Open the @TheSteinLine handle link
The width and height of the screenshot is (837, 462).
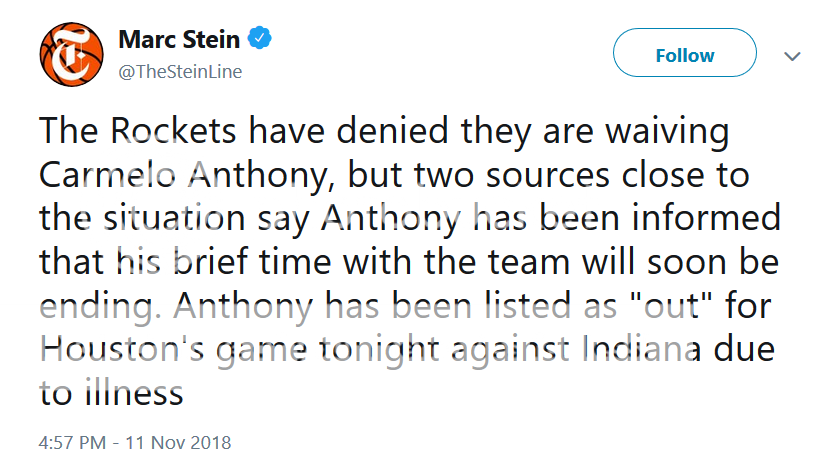click(x=180, y=72)
